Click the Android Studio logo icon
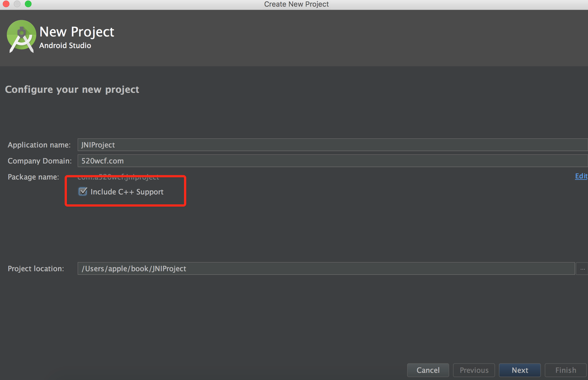This screenshot has height=380, width=588. coord(21,36)
